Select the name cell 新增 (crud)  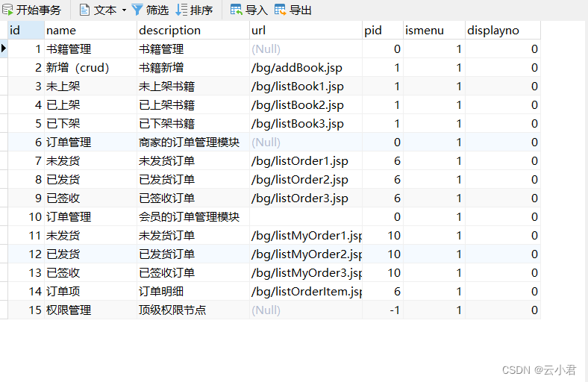(x=90, y=67)
